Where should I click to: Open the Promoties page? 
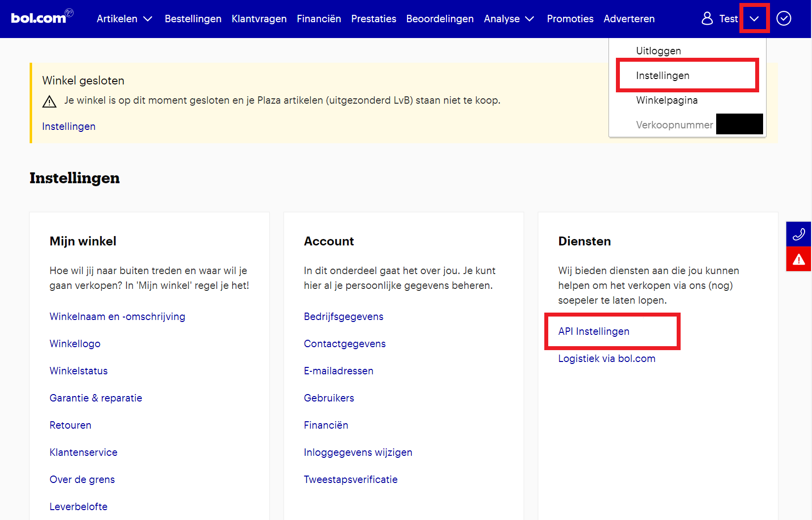point(570,19)
